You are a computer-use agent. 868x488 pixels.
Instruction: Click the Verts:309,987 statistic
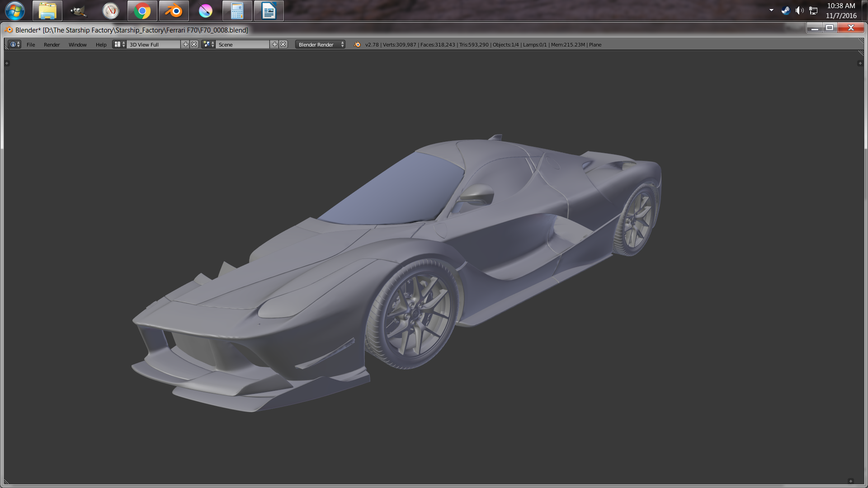tap(399, 45)
